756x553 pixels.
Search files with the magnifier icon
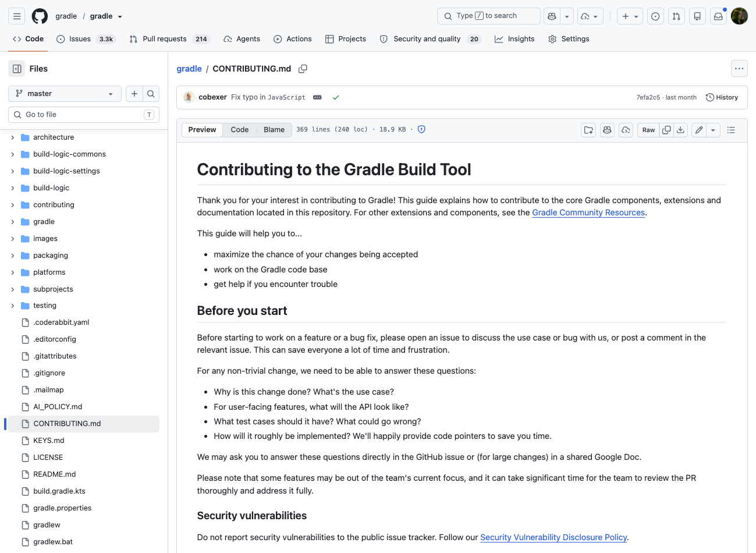151,94
